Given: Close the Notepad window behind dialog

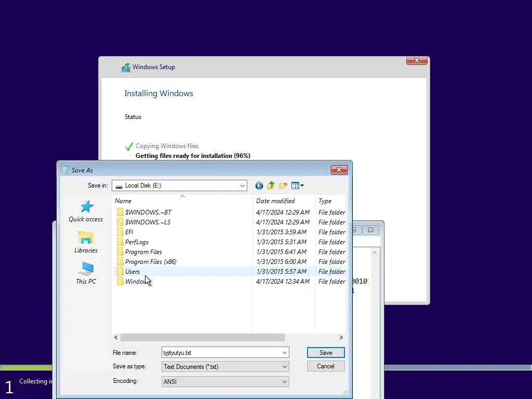Looking at the screenshot, I should [x=370, y=230].
